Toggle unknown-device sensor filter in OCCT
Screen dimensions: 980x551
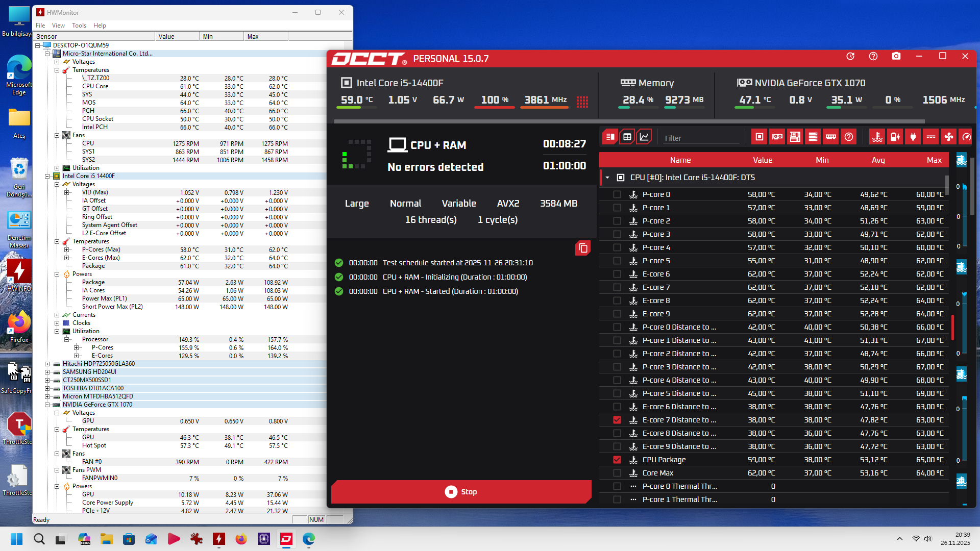click(x=849, y=137)
